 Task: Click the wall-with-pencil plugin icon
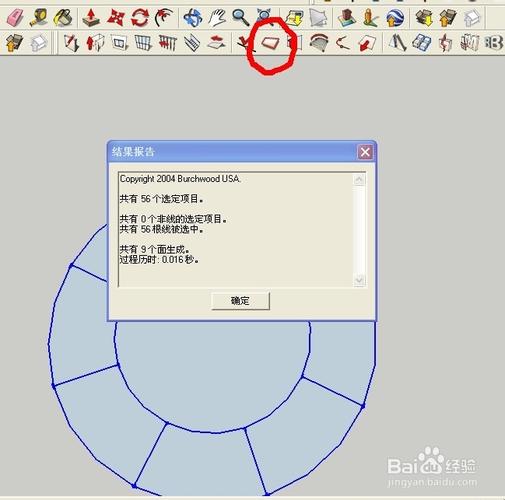coord(71,43)
